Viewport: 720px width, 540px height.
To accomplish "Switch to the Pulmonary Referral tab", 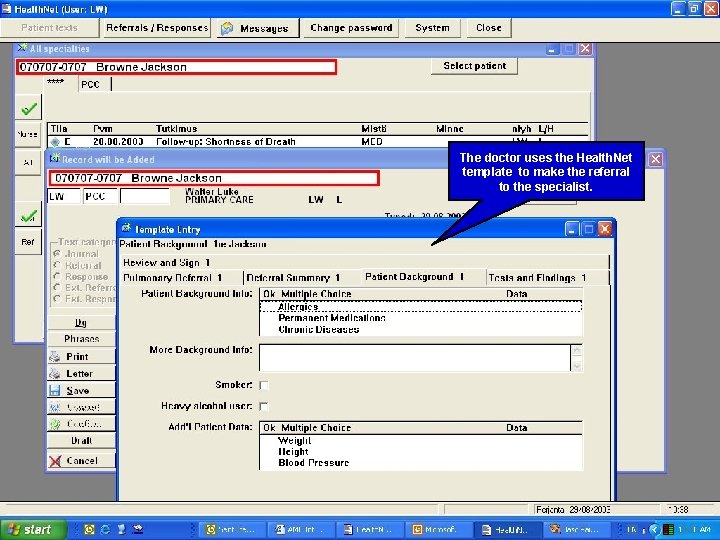I will point(181,278).
